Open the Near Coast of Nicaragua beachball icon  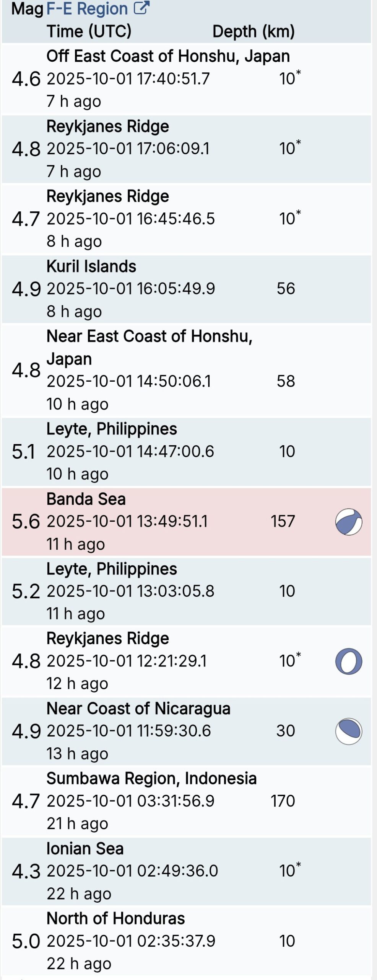point(348,731)
